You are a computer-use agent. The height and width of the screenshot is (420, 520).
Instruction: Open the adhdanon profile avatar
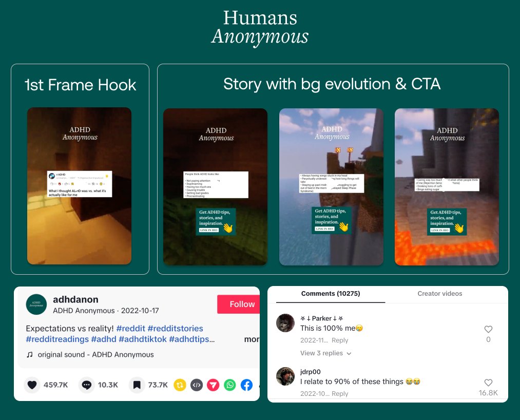[x=36, y=304]
